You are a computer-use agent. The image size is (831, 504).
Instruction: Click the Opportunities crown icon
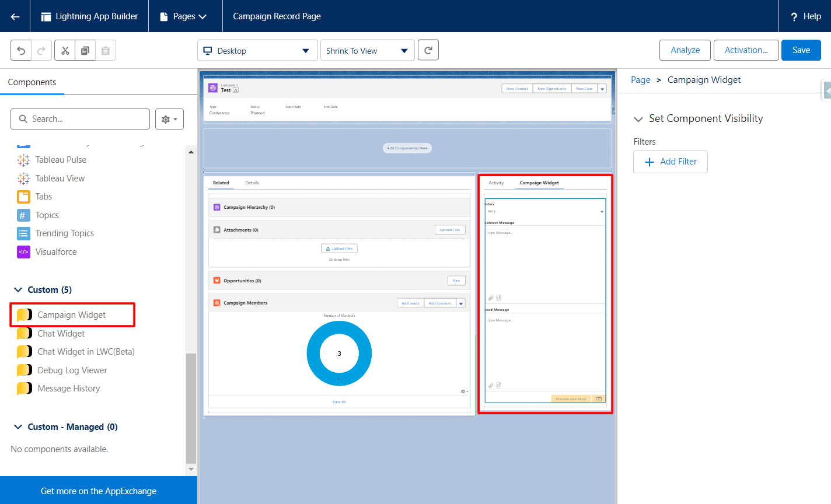(217, 281)
